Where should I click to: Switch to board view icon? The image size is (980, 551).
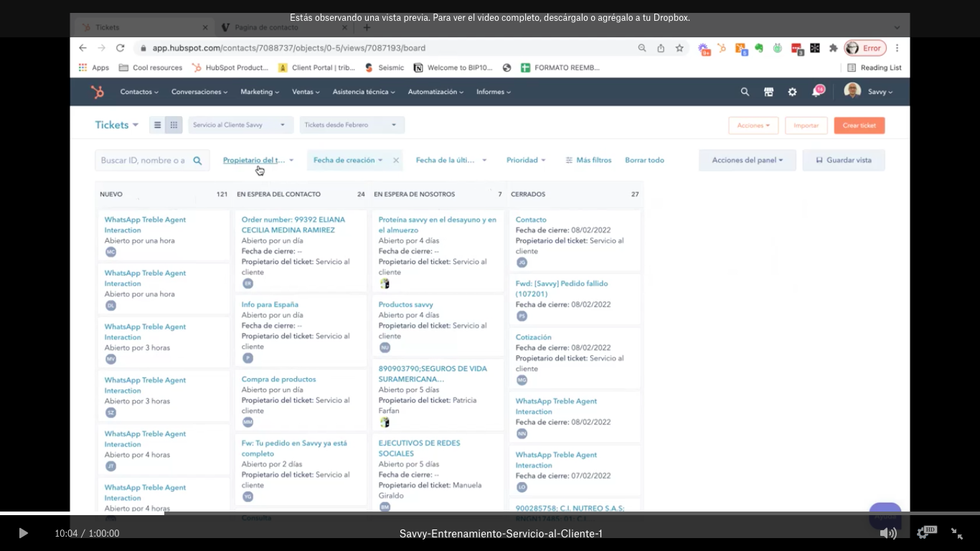click(x=174, y=125)
